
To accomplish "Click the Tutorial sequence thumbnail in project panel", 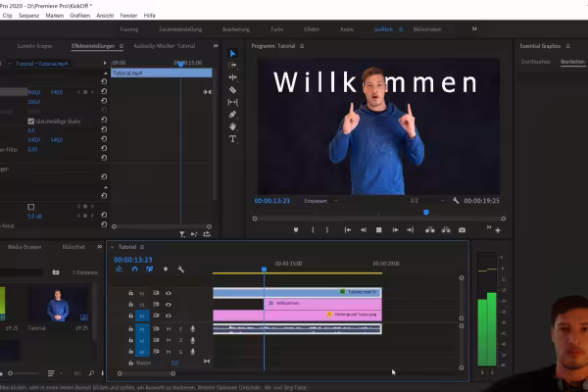I will [58, 305].
